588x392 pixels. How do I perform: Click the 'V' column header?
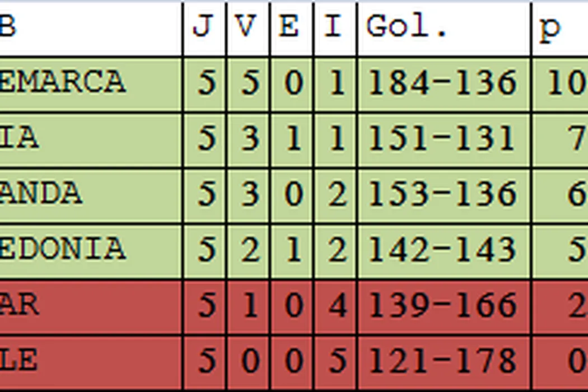click(248, 28)
